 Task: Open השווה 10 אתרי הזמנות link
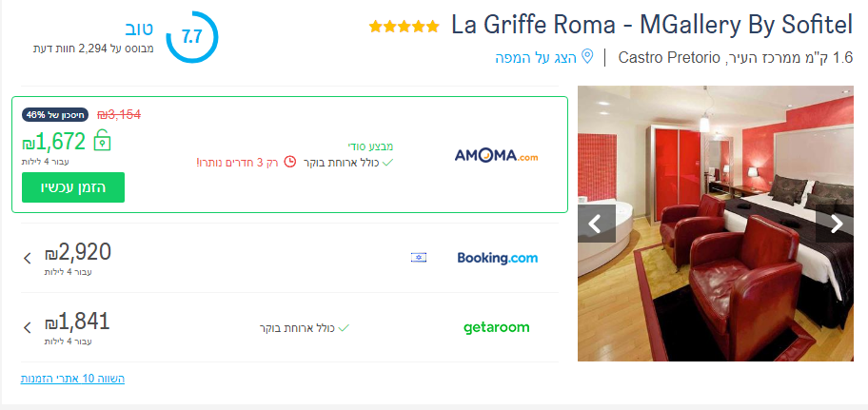coord(72,379)
